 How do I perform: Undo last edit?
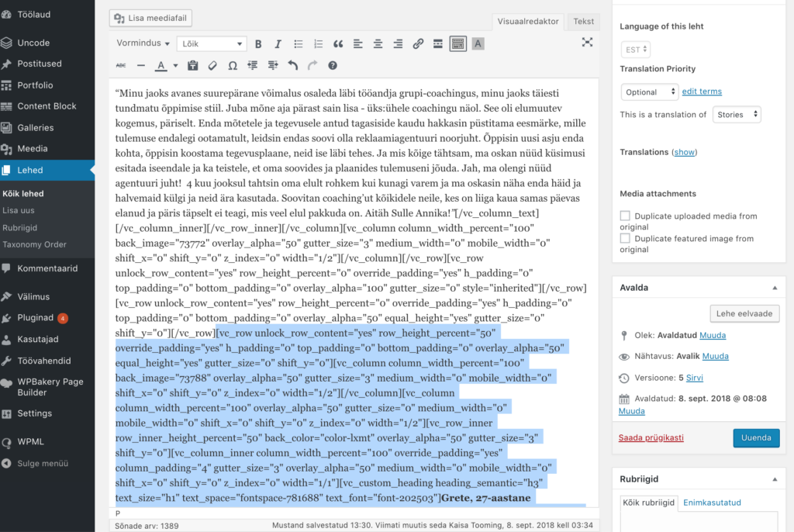[x=292, y=65]
